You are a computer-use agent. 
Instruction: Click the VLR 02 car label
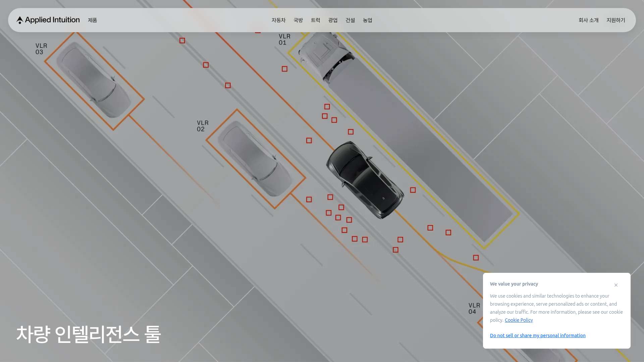point(203,126)
